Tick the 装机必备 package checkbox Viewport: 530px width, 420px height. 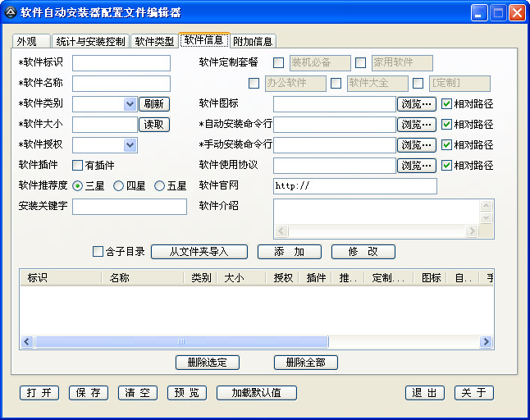click(x=278, y=62)
